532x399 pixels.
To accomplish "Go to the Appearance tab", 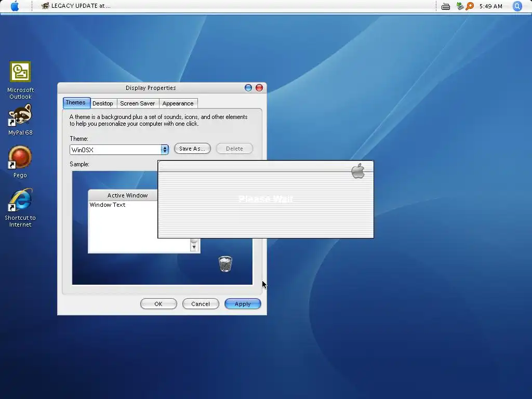I will tap(178, 103).
